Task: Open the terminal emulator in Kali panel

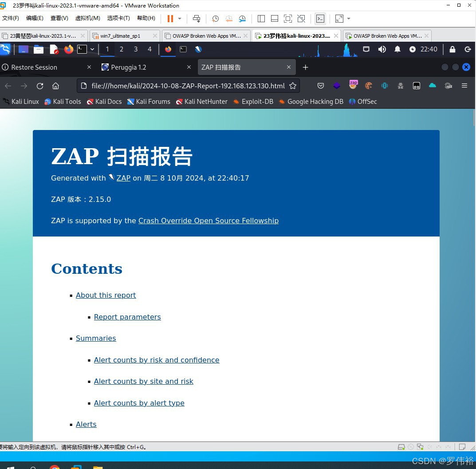Action: coord(82,49)
